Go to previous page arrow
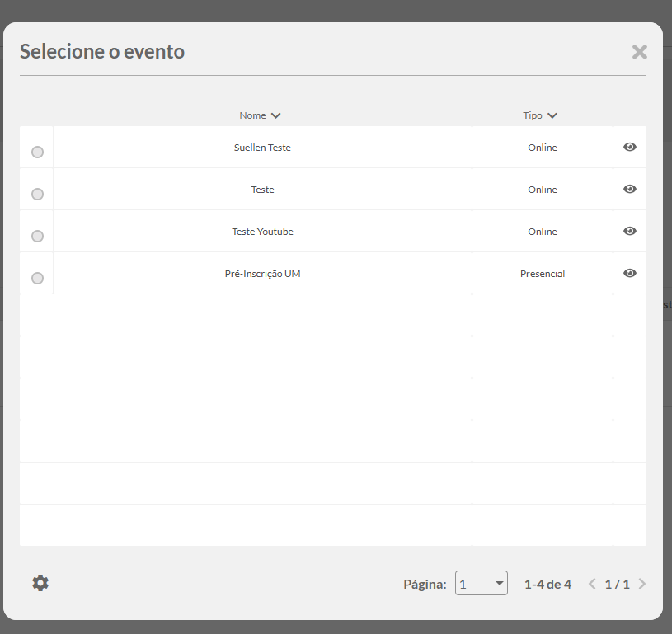The image size is (672, 634). 592,584
